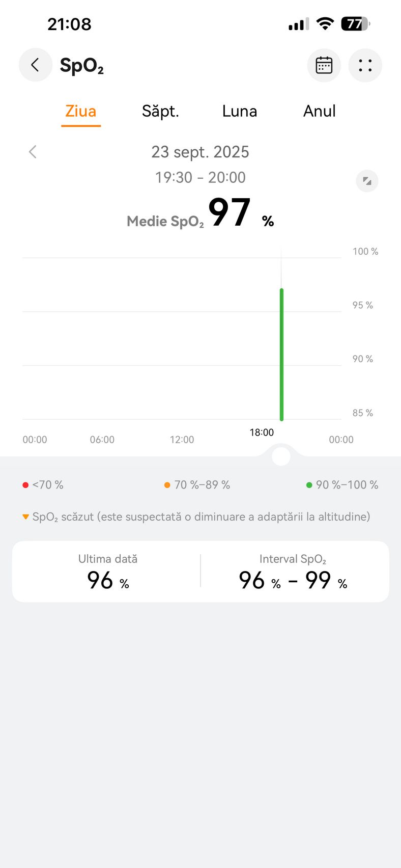This screenshot has height=868, width=401.
Task: Tap the Wi-Fi status icon
Action: (x=325, y=23)
